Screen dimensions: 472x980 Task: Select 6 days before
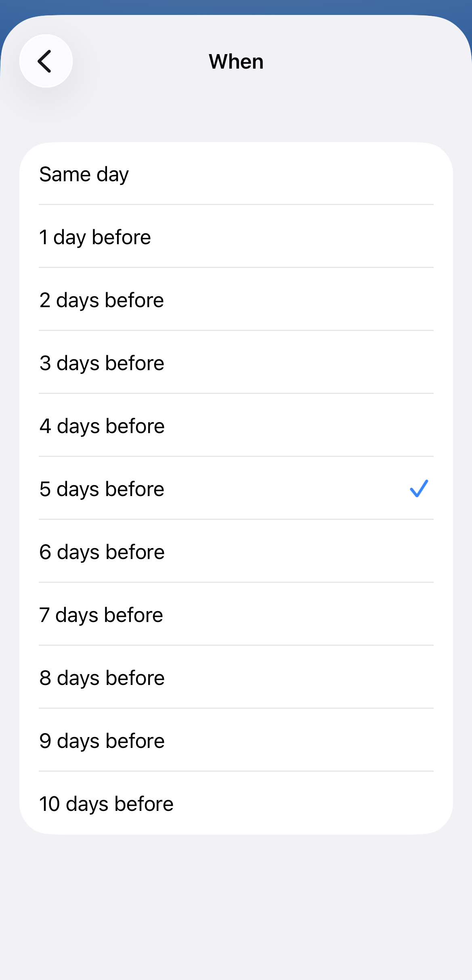(x=236, y=552)
